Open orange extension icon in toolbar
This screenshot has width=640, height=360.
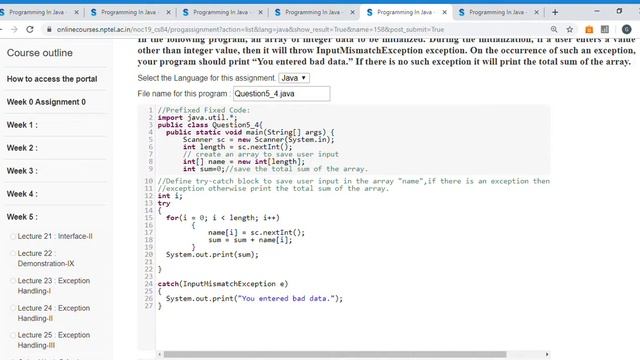point(589,29)
